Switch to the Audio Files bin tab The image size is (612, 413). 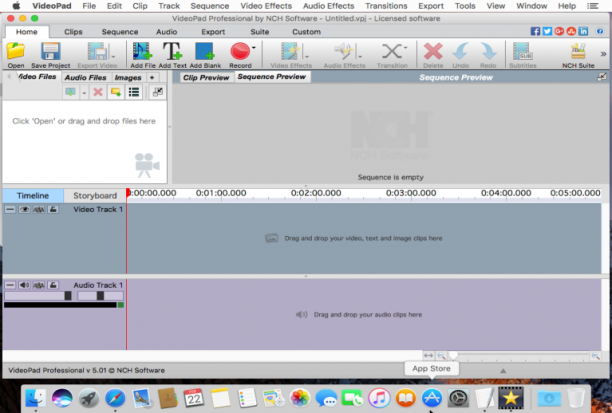[85, 77]
